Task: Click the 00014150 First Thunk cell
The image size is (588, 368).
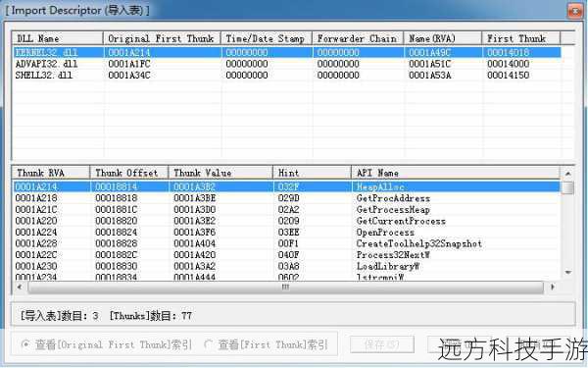Action: coord(508,76)
